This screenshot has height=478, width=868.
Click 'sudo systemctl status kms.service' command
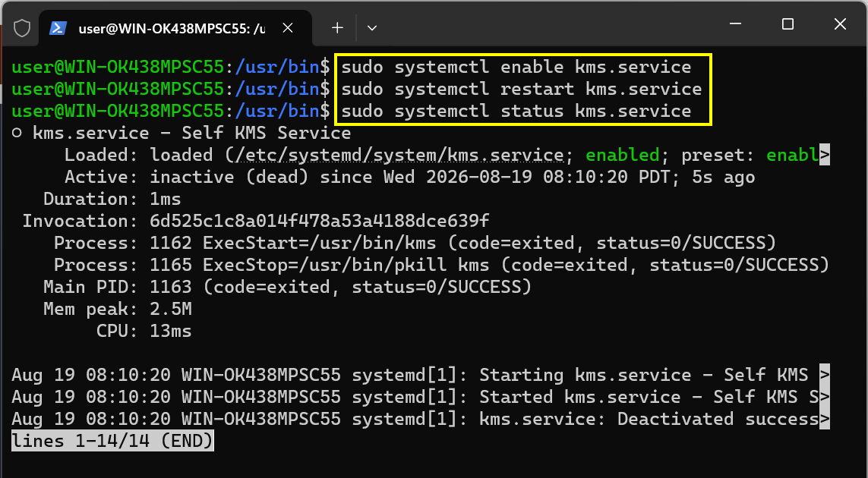(x=516, y=112)
